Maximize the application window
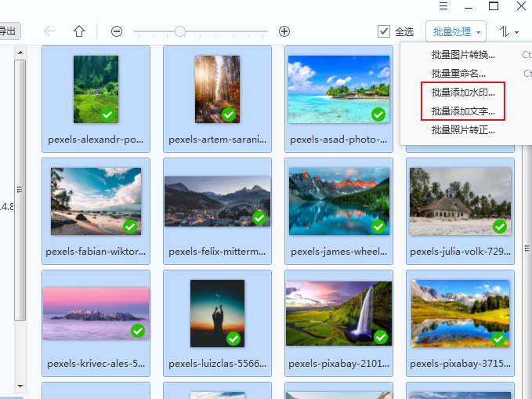The image size is (532, 399). [x=494, y=6]
